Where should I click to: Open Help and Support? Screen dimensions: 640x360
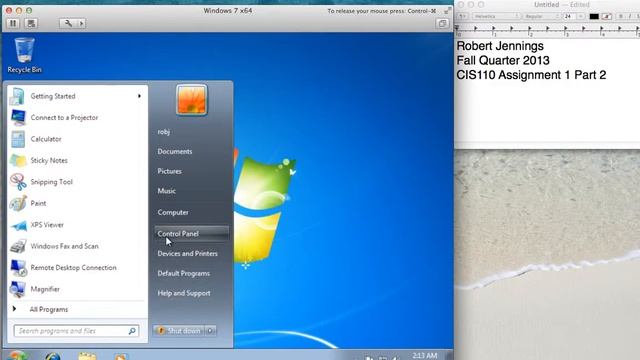pos(191,293)
